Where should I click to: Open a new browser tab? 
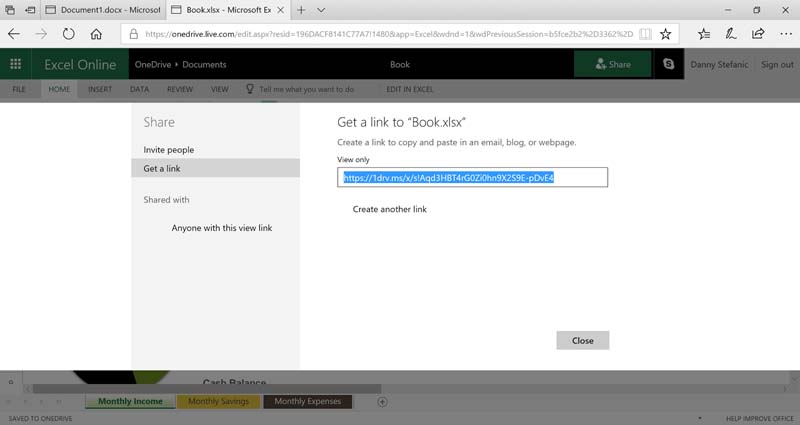pyautogui.click(x=301, y=10)
